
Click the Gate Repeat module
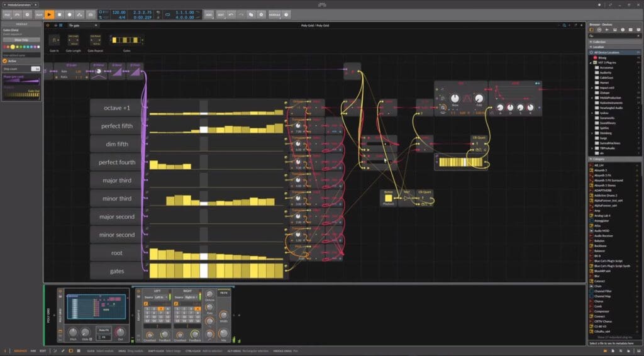click(x=96, y=40)
